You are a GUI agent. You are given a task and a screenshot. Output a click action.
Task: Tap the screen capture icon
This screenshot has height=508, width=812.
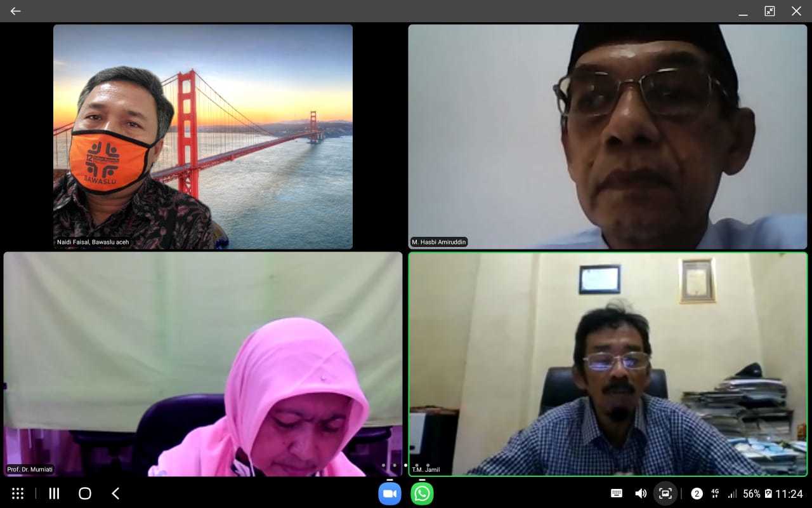(x=665, y=493)
